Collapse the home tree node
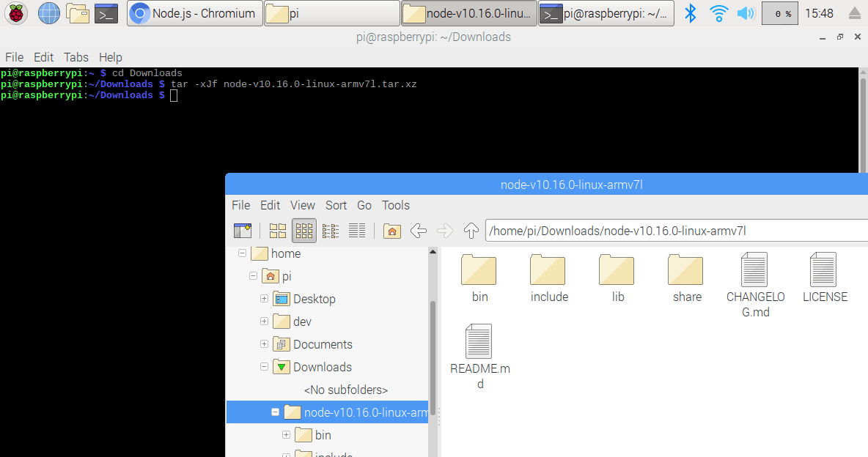This screenshot has width=868, height=457. (242, 253)
